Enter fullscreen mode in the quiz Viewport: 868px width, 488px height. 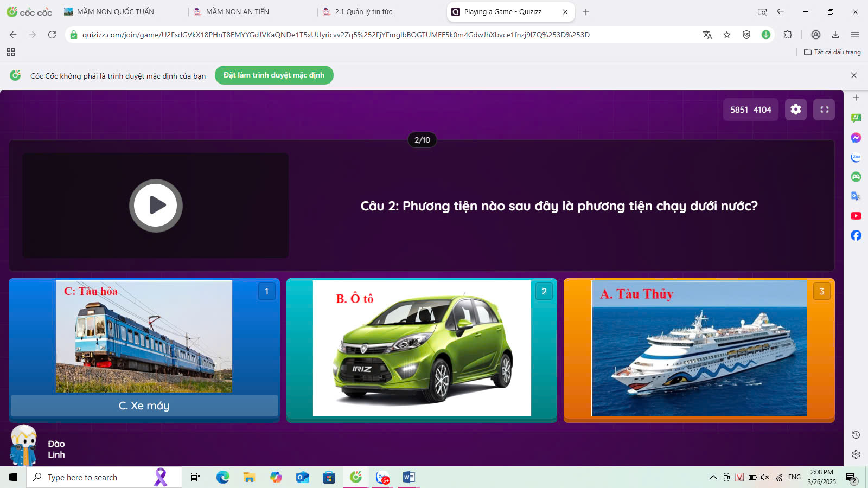pyautogui.click(x=824, y=110)
